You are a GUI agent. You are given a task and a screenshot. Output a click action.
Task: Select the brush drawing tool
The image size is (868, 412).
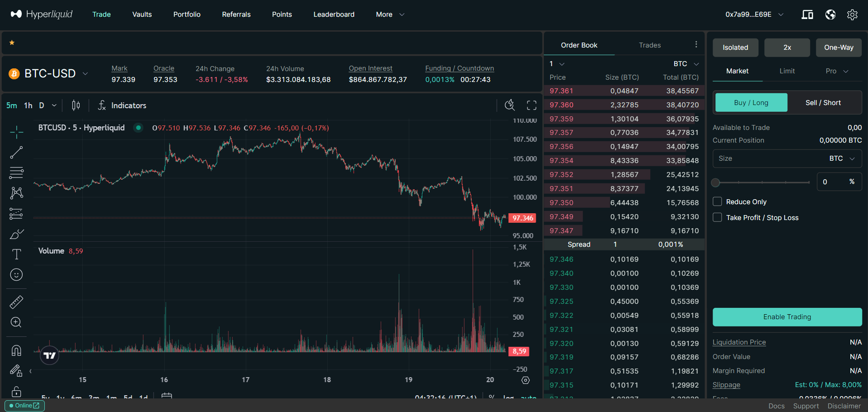[x=16, y=234]
